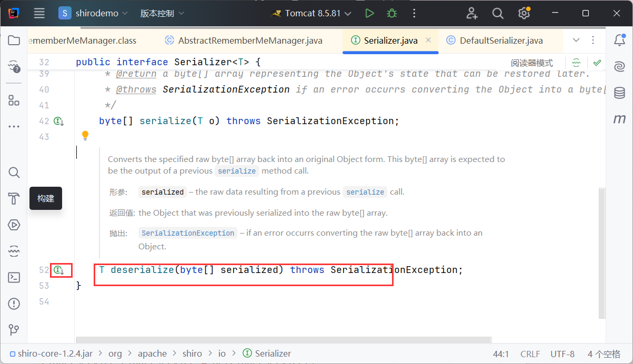Open the 版本控制 version control dropdown

point(162,13)
